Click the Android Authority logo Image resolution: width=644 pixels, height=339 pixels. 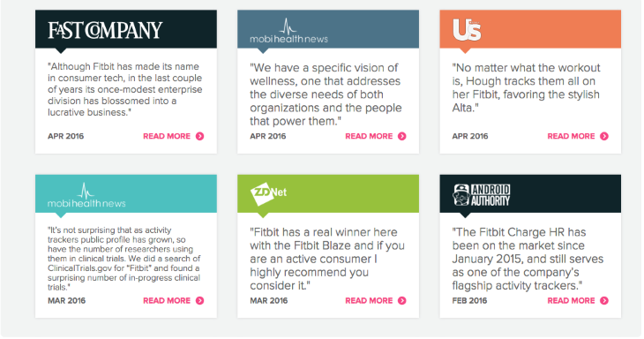click(482, 195)
